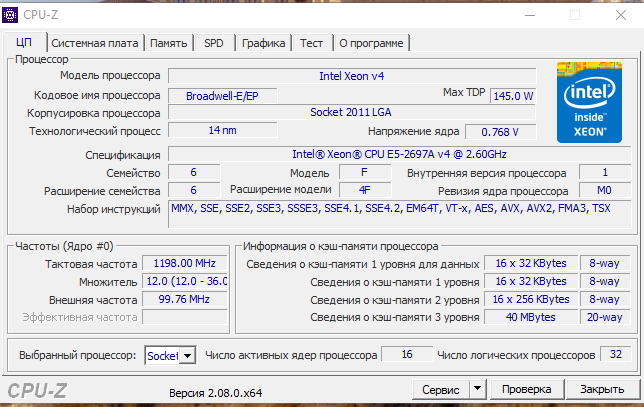Click the L3 cache 40 MBytes value

pyautogui.click(x=531, y=317)
